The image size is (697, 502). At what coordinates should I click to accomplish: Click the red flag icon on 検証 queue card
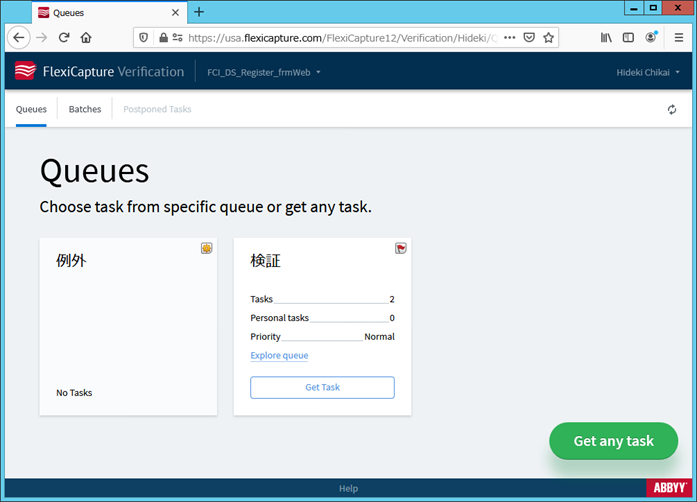401,248
